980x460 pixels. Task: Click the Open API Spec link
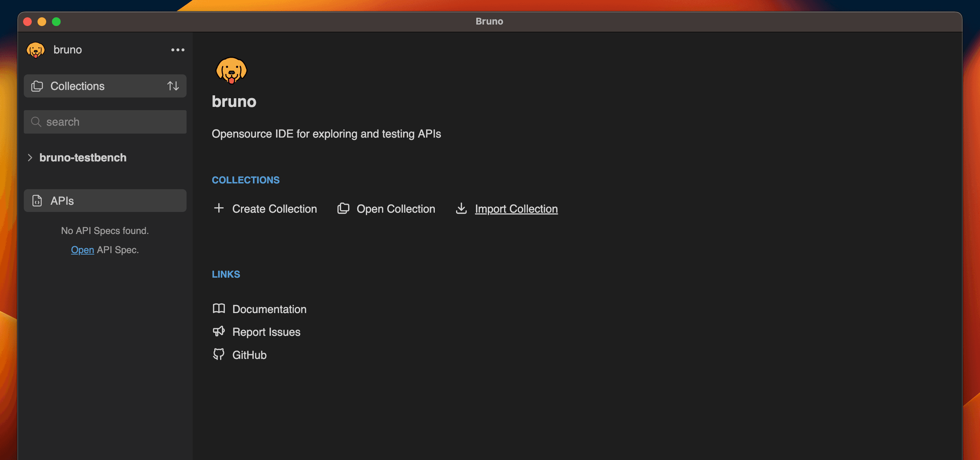(82, 250)
